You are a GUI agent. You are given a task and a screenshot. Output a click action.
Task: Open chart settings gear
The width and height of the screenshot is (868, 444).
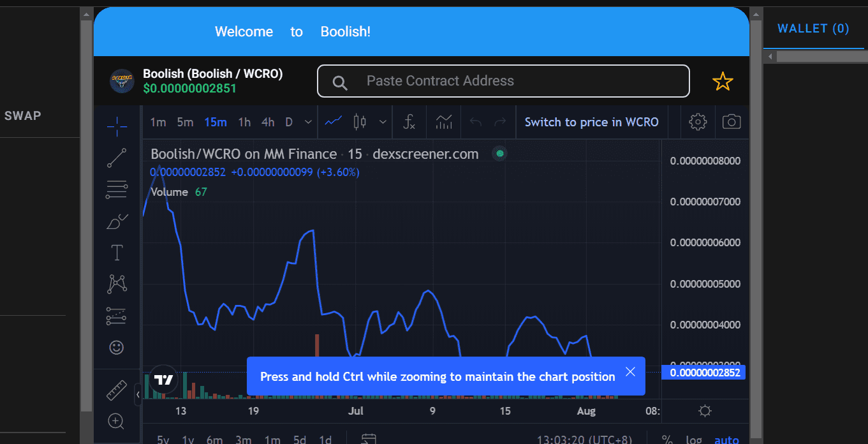point(698,122)
